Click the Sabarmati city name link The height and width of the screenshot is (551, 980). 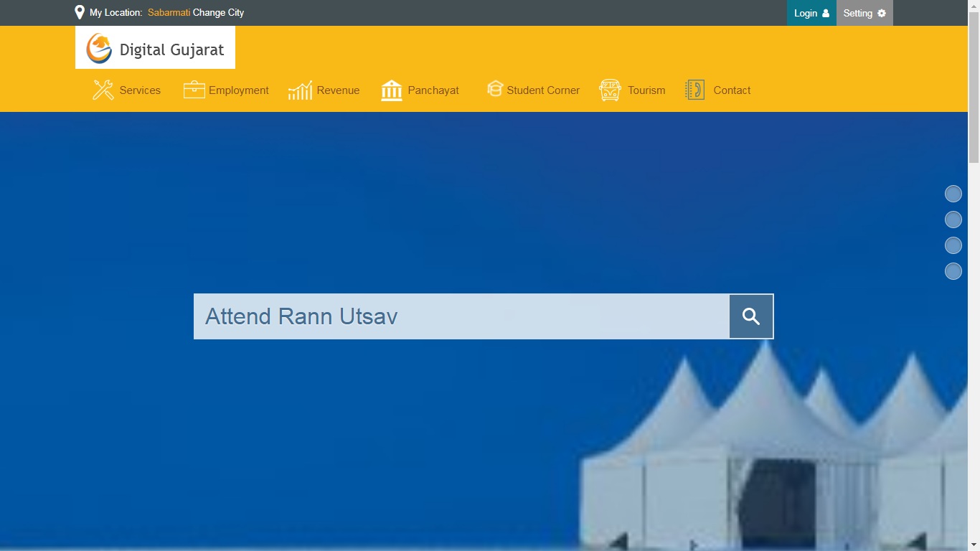[167, 12]
